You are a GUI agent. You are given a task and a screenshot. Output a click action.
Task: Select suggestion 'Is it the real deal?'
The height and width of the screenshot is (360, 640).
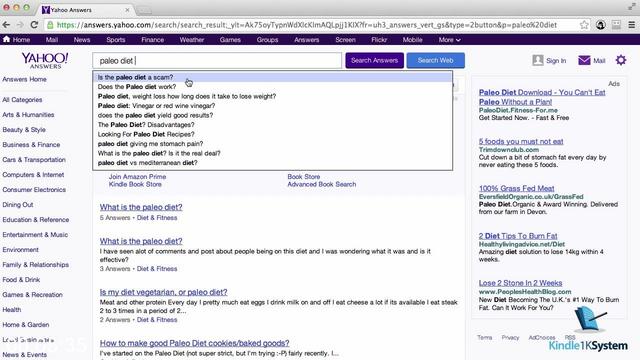pyautogui.click(x=272, y=153)
